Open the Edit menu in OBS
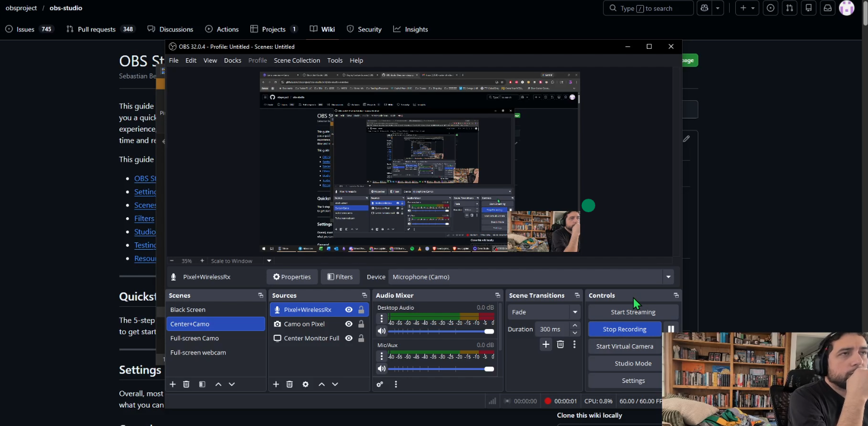This screenshot has height=426, width=868. [x=191, y=60]
